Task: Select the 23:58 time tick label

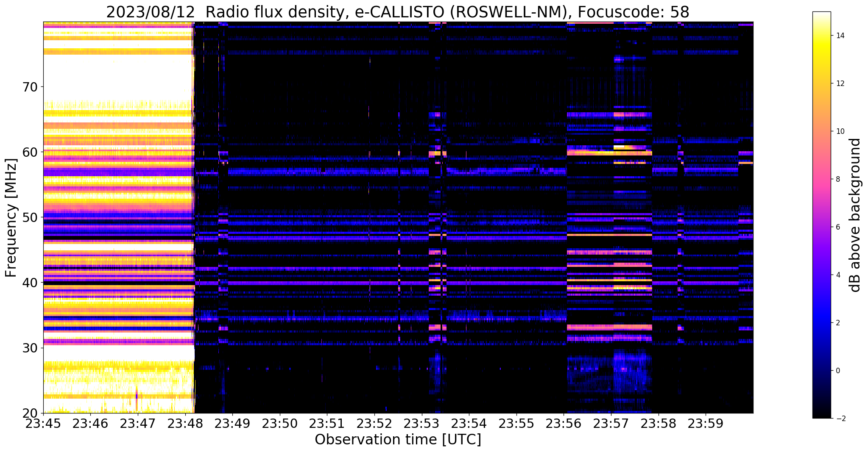Action: [x=659, y=423]
